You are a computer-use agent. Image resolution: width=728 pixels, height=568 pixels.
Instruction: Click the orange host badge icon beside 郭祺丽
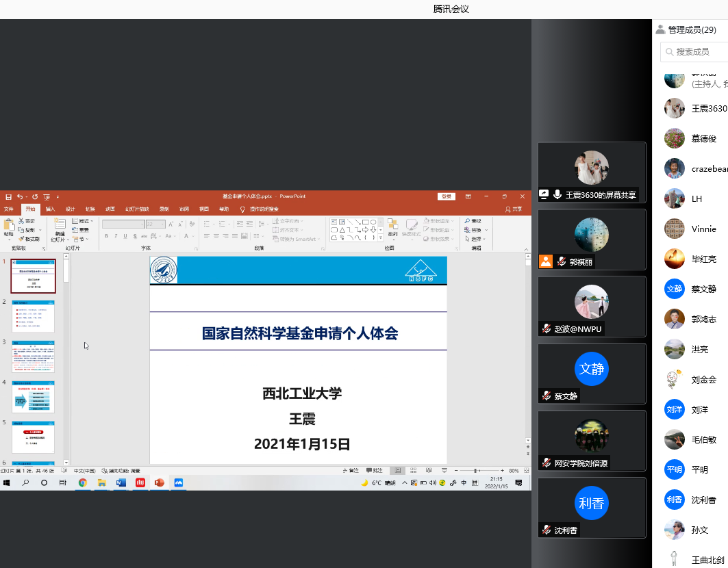[x=546, y=261]
